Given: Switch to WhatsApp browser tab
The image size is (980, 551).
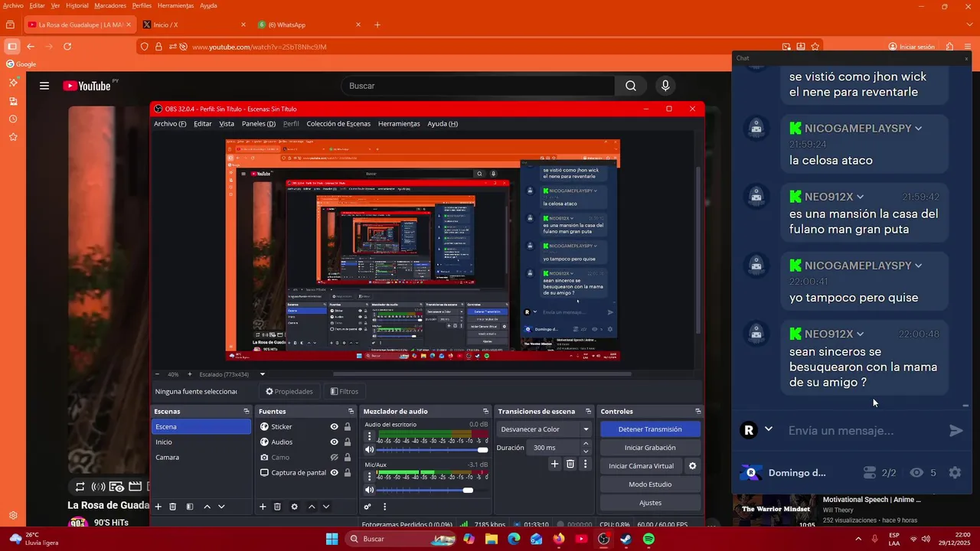Looking at the screenshot, I should pos(309,24).
